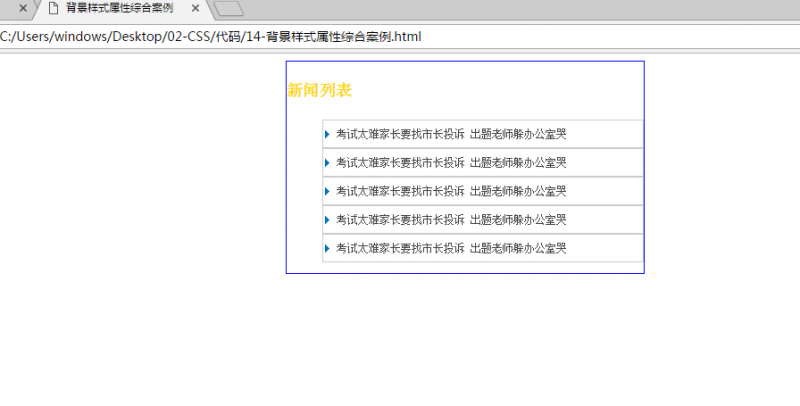This screenshot has width=800, height=406.
Task: Open the second news headline in the list
Action: 451,162
